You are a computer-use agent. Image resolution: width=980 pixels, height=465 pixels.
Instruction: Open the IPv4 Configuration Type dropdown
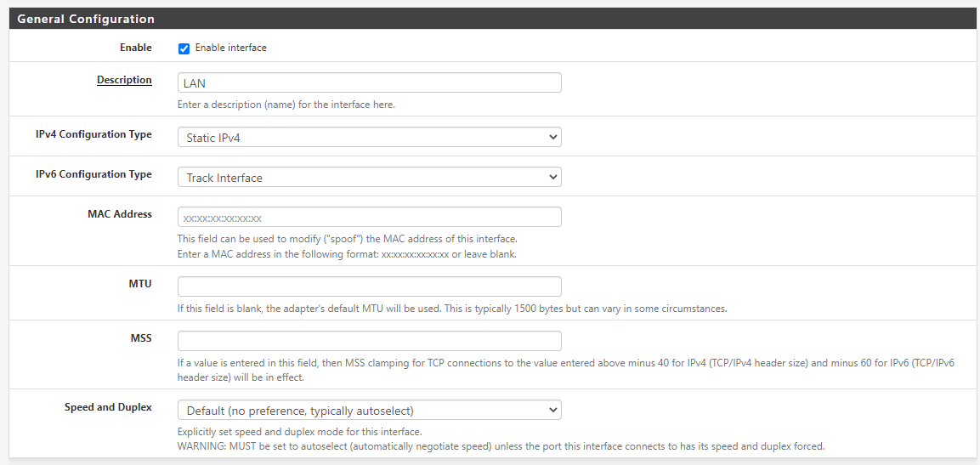[x=370, y=137]
